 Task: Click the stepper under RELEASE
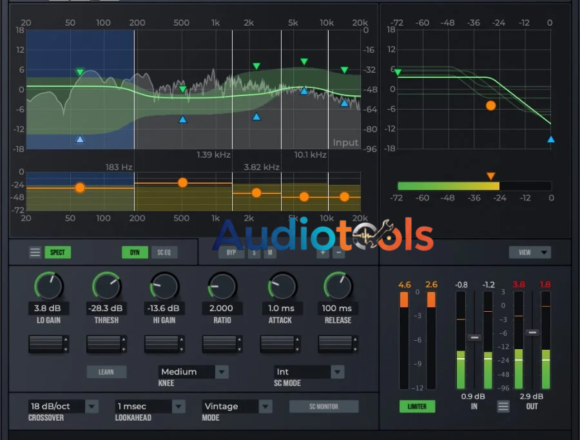338,344
